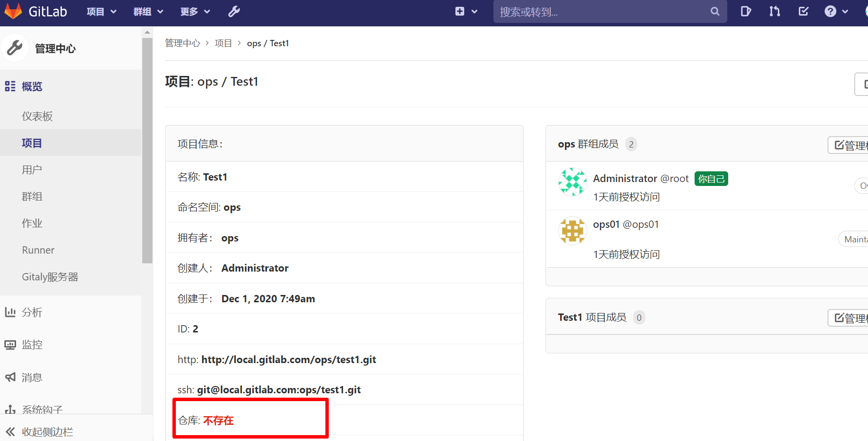Select 仪表板 in the sidebar
The width and height of the screenshot is (868, 441).
coord(37,116)
